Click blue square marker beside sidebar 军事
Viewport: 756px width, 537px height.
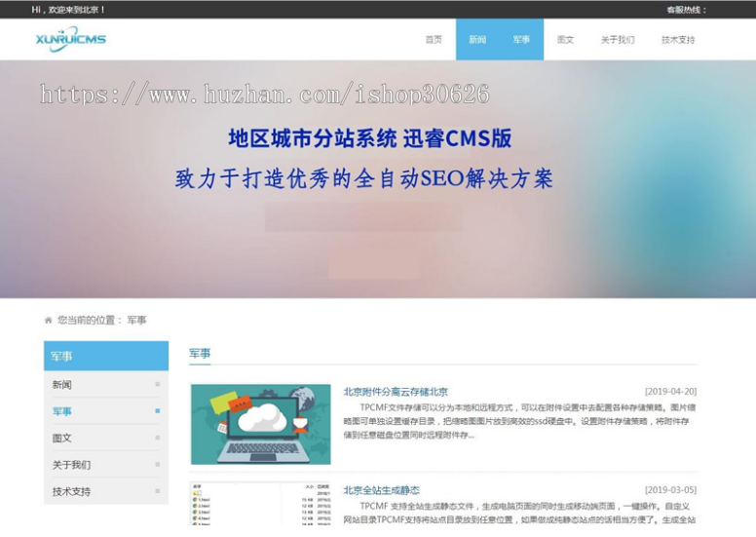158,410
